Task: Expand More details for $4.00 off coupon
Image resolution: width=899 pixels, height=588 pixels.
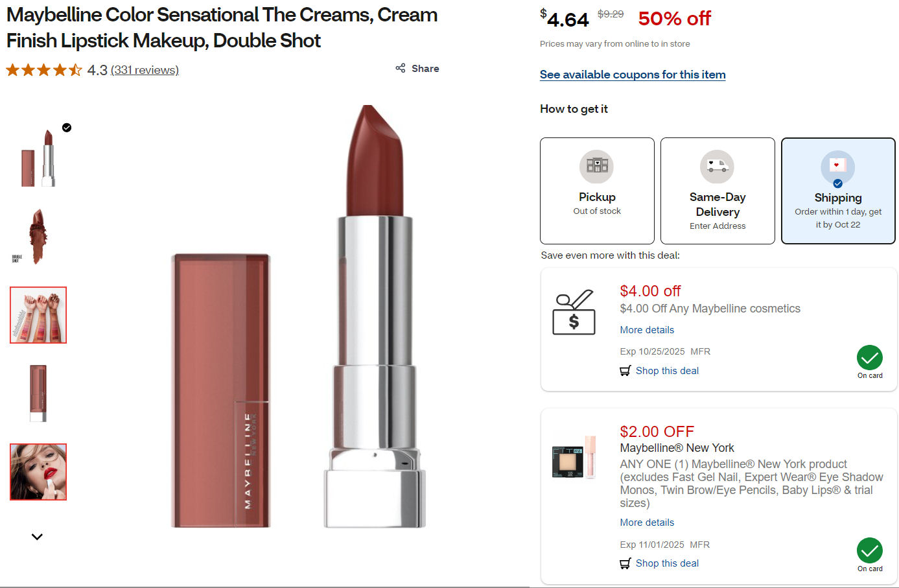Action: [646, 330]
